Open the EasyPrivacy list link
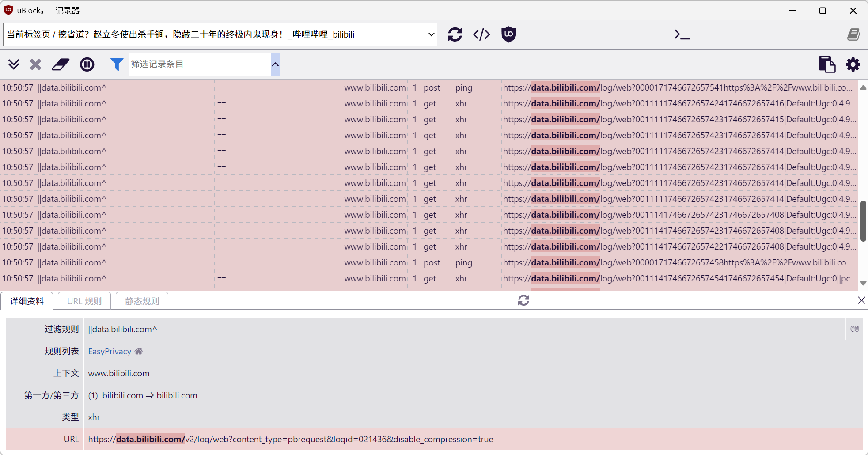Screen dimensions: 868x455 [x=110, y=351]
